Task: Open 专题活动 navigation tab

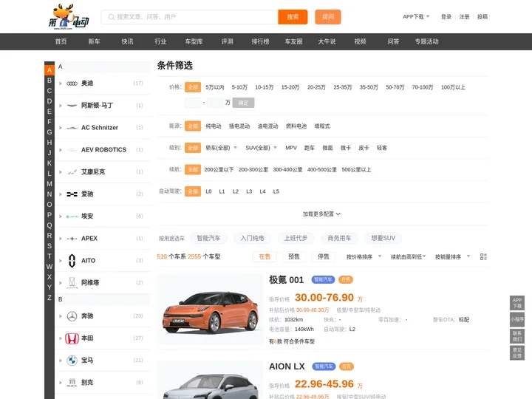Action: click(x=426, y=41)
